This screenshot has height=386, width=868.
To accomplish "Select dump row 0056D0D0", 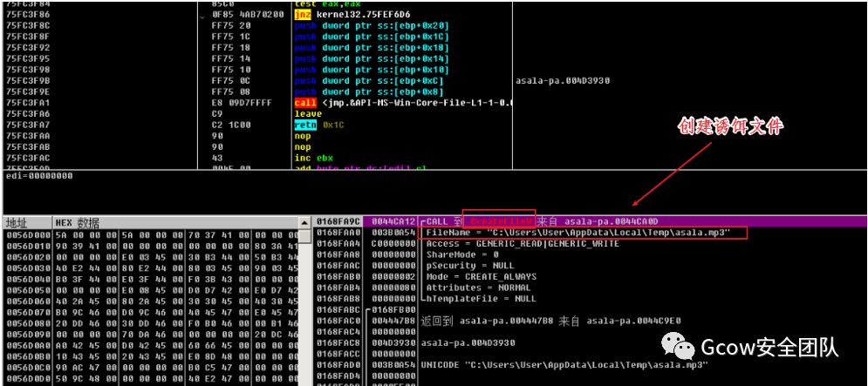I will 151,379.
